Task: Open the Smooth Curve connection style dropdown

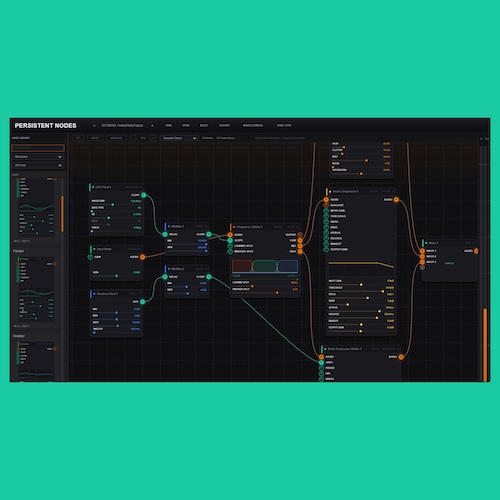Action: [x=179, y=138]
